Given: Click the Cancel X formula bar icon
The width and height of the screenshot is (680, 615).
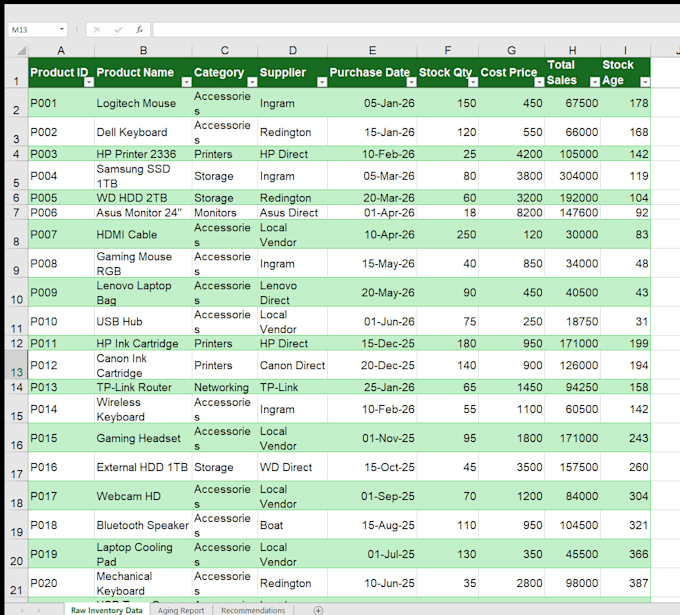Looking at the screenshot, I should click(97, 29).
